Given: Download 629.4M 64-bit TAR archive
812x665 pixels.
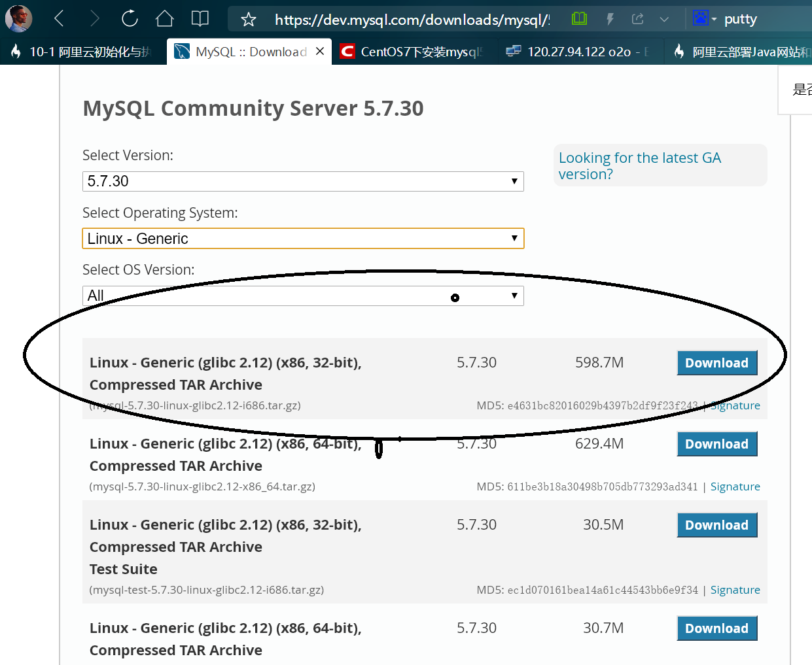Looking at the screenshot, I should coord(716,444).
